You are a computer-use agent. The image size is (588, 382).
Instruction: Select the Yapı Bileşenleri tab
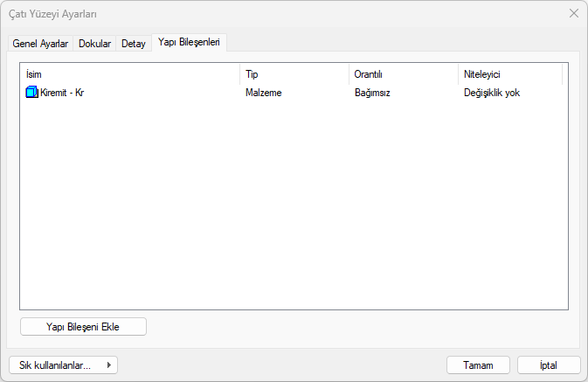click(x=189, y=42)
